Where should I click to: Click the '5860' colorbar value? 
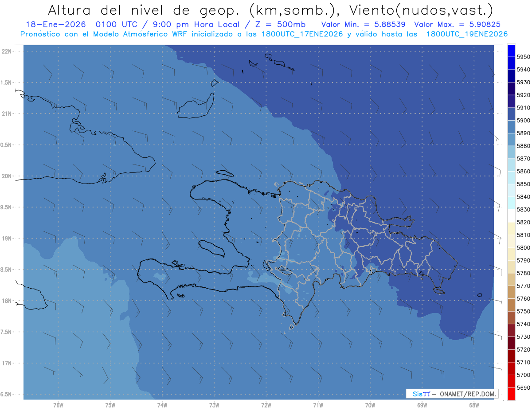tap(523, 171)
